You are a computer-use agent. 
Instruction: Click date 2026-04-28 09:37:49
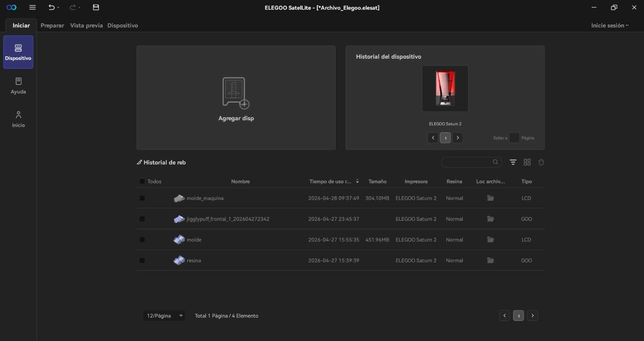(334, 198)
